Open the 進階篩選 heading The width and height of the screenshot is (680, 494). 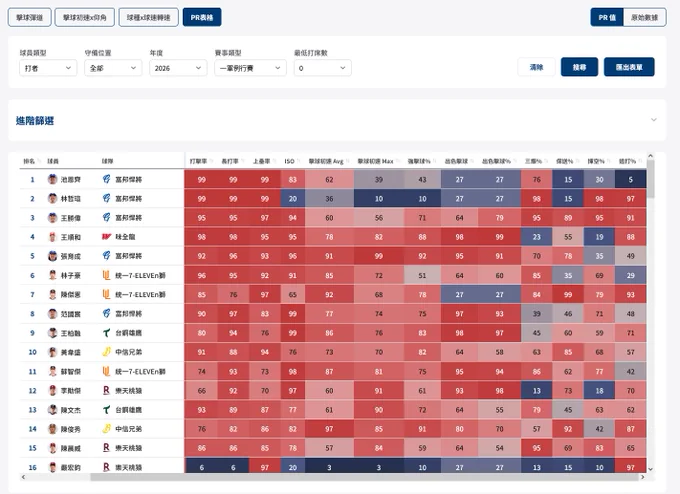coord(35,121)
